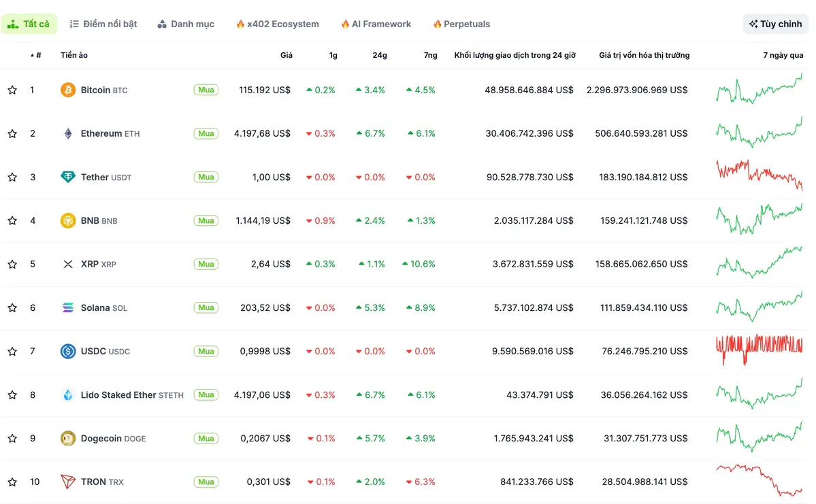Click the flame icon beside x402 Ecosystem
Image resolution: width=816 pixels, height=504 pixels.
point(240,24)
